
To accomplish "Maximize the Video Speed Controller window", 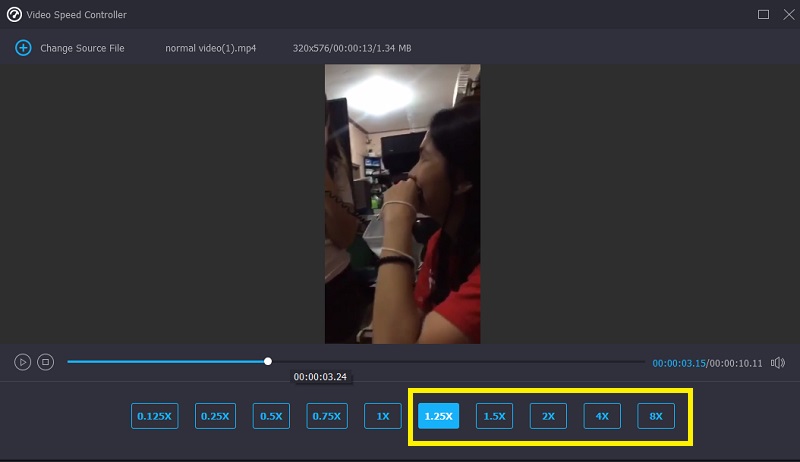I will click(x=763, y=15).
